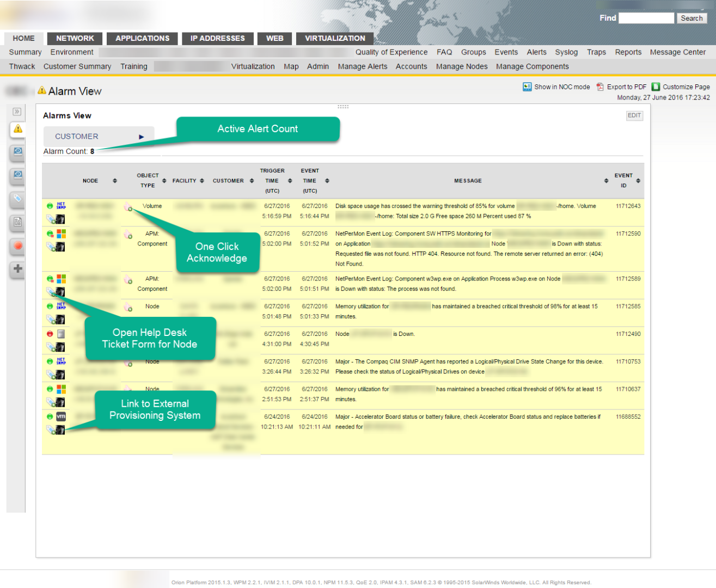
Task: Click the Compaq CIM SNMP Agent message
Action: coord(469,367)
